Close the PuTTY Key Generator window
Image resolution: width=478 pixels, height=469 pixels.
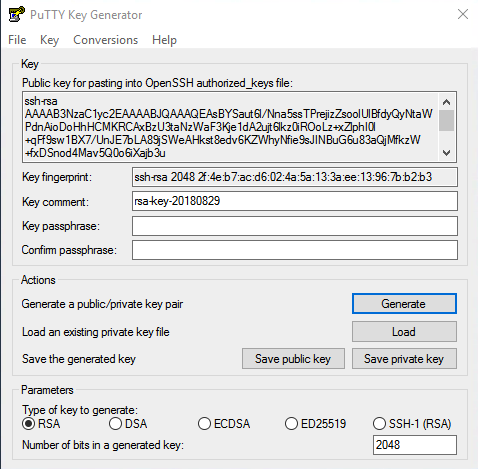pos(463,14)
